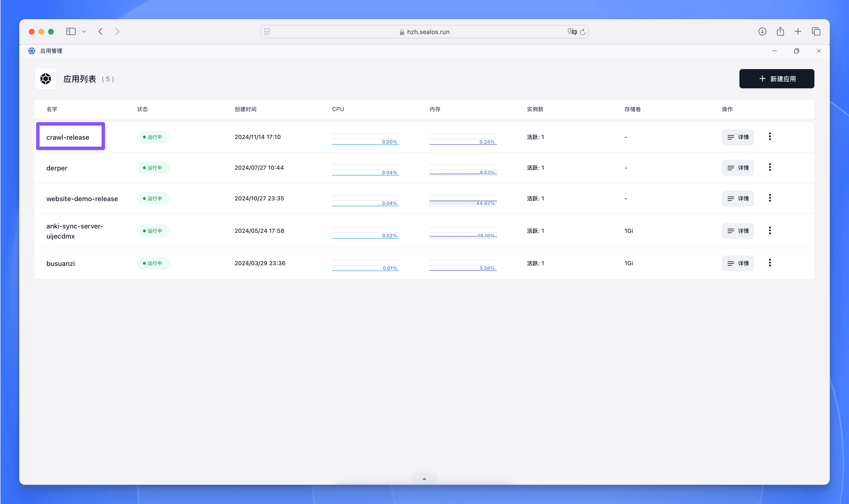Viewport: 849px width, 504px height.
Task: Open anki-sync-server-uijecdmx application name
Action: pos(75,231)
